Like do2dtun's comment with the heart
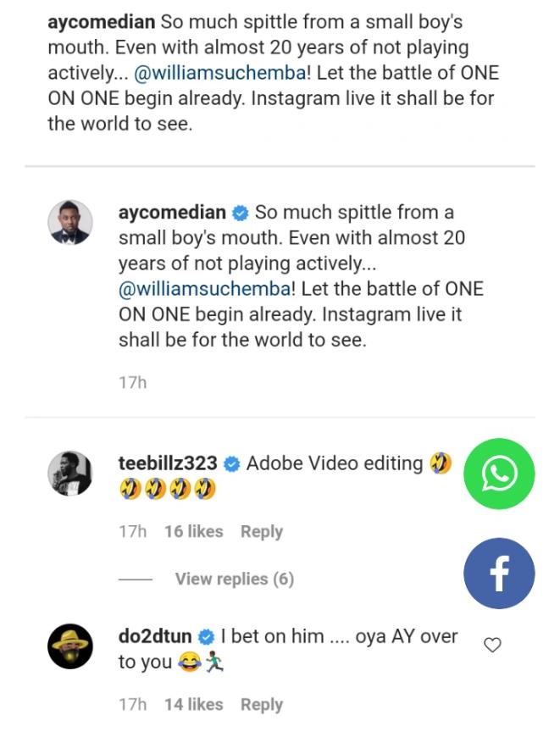Screen dimensions: 560x754 point(492,645)
